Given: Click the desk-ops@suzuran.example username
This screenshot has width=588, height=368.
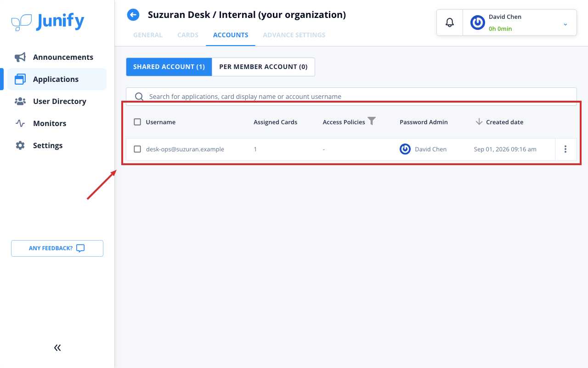Looking at the screenshot, I should [x=185, y=149].
